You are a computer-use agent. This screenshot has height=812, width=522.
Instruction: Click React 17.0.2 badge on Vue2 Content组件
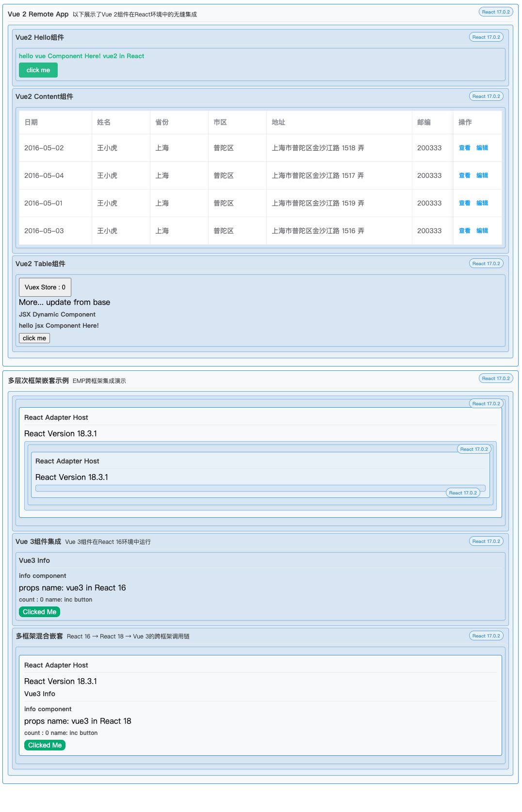pos(486,96)
